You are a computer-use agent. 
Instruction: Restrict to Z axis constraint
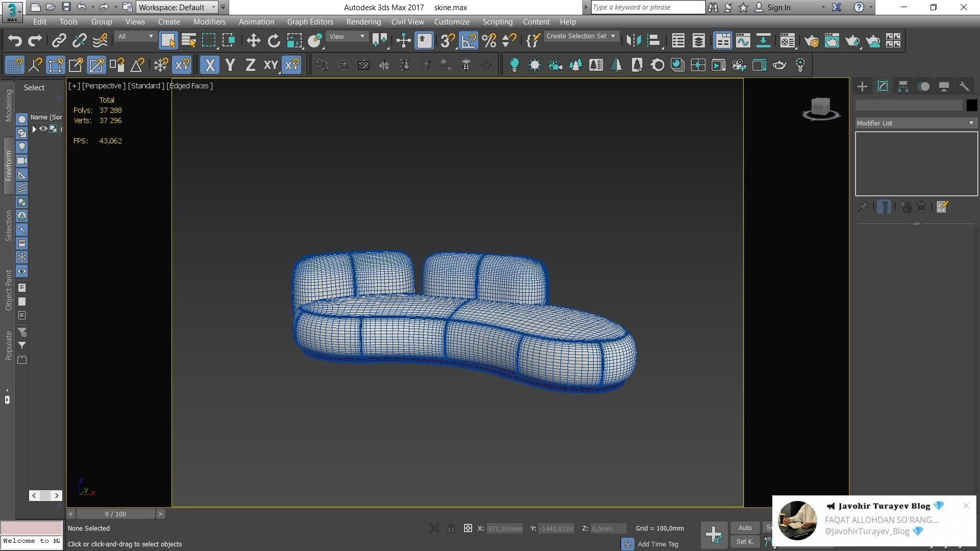(250, 65)
